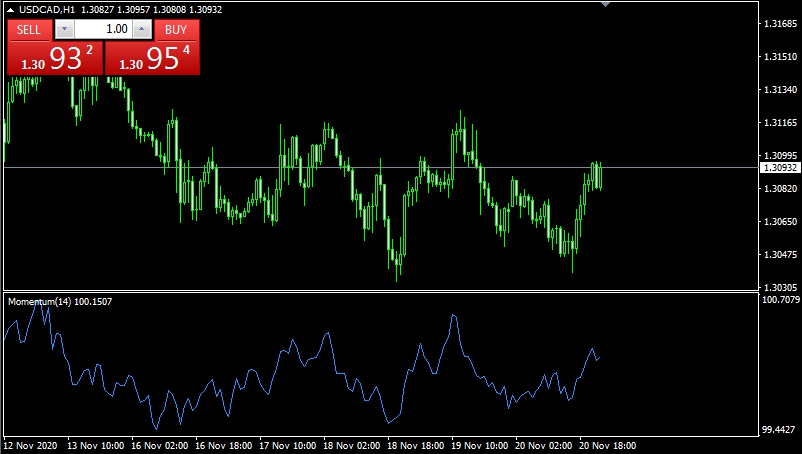Focus the 1.00 volume input field

[103, 30]
